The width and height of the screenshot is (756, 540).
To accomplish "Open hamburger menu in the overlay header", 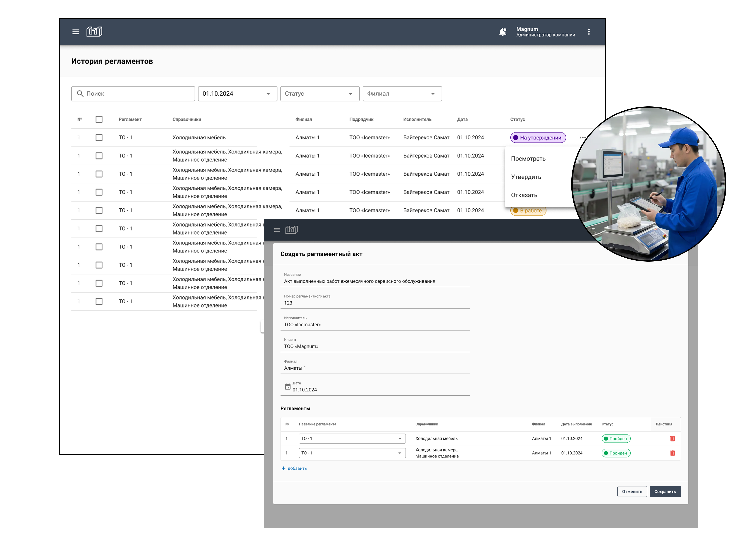I will 277,230.
